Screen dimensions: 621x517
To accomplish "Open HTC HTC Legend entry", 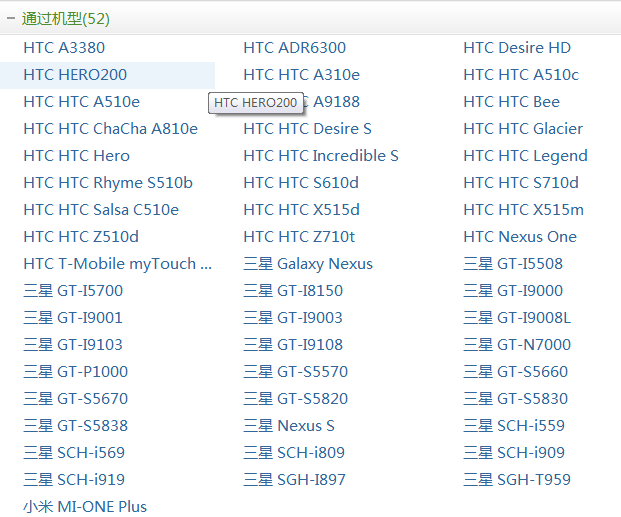I will [x=526, y=156].
